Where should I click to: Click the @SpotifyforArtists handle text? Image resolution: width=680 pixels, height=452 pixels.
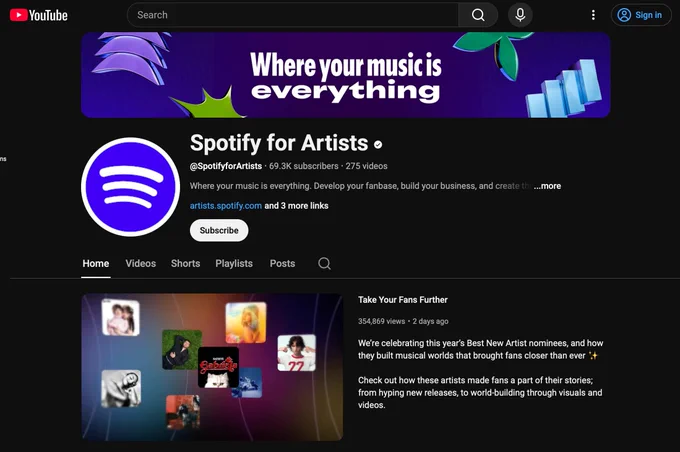[x=226, y=166]
